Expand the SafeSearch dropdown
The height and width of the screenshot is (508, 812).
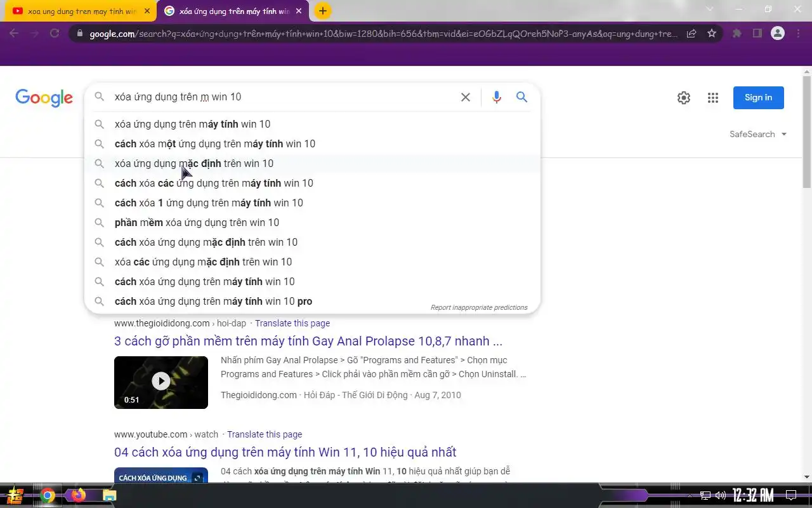758,134
